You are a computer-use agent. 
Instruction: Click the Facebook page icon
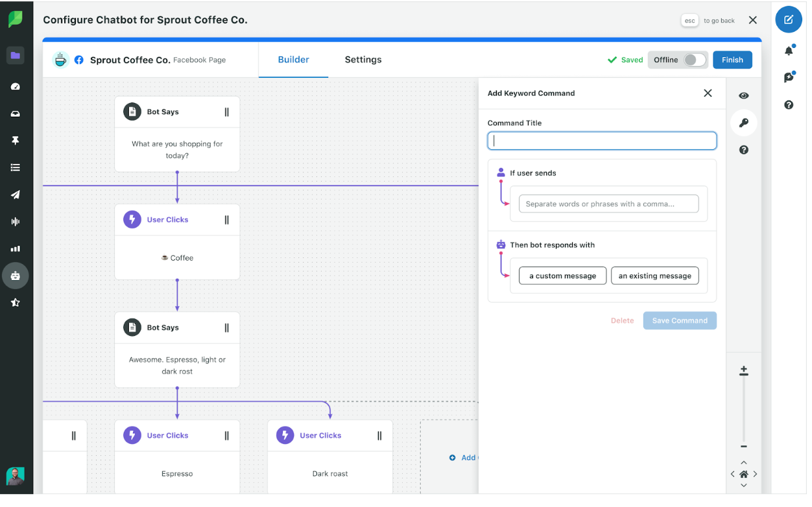click(79, 60)
